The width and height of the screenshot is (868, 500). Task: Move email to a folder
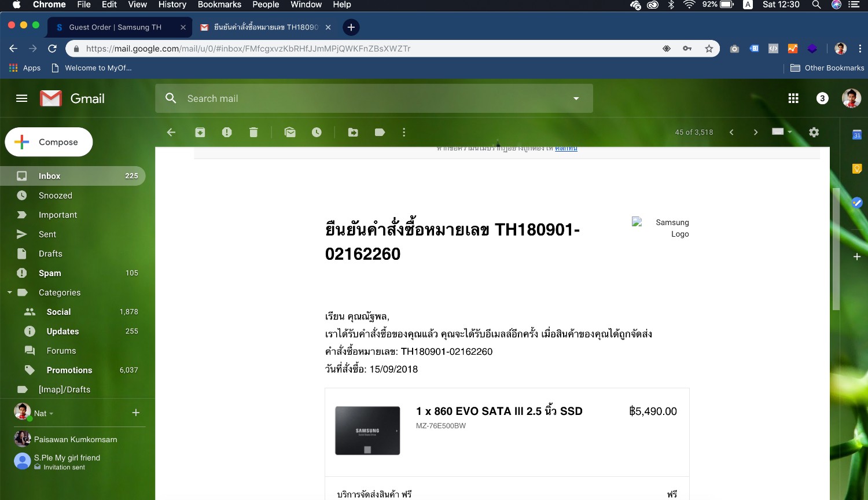[x=353, y=133]
